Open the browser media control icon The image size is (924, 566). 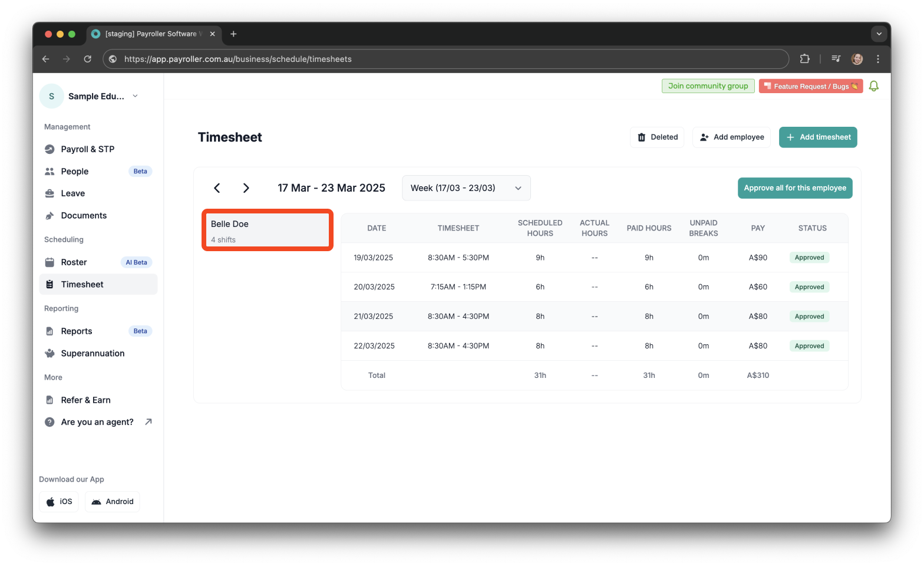(836, 59)
